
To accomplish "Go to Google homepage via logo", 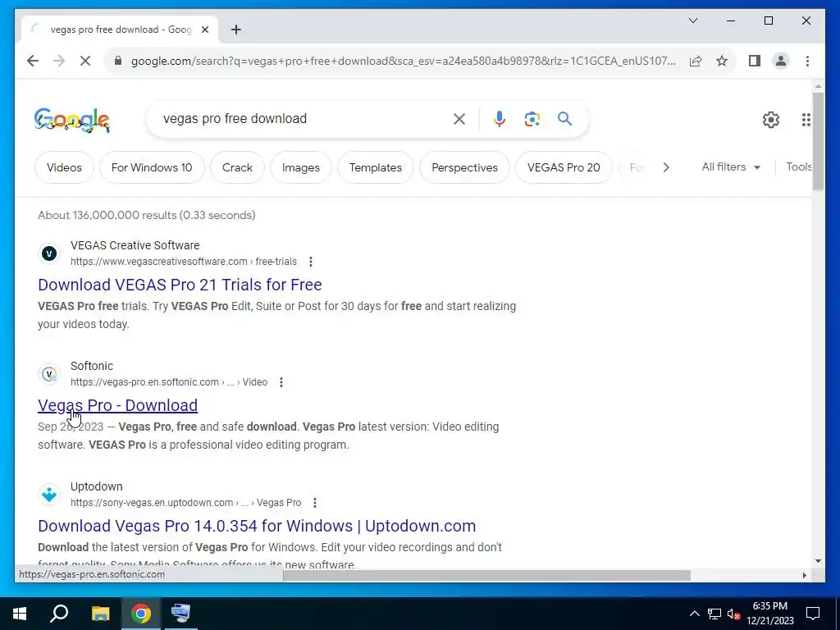I will click(x=72, y=120).
